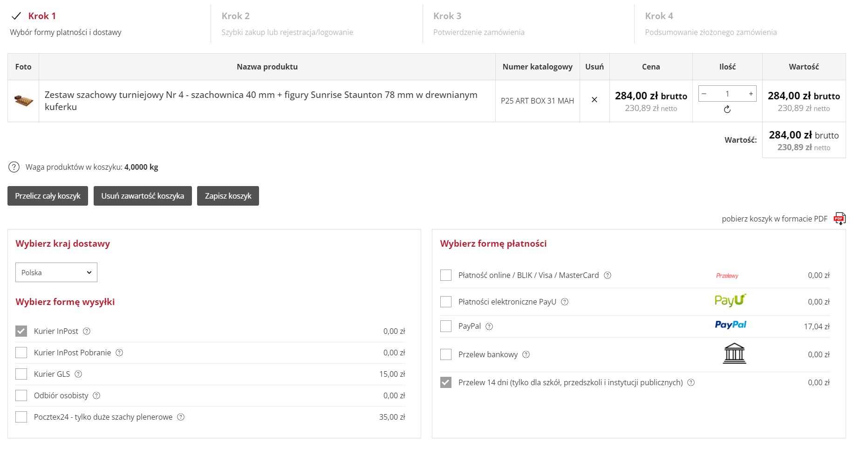Show info icon for Kurier GLS
Viewport: 868px width, 457px height.
(78, 374)
